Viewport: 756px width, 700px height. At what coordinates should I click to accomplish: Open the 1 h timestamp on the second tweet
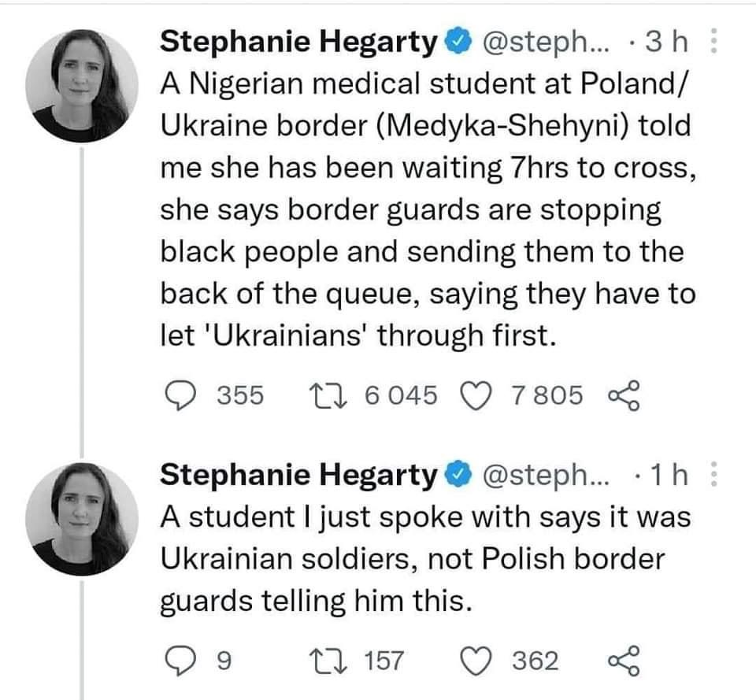669,475
